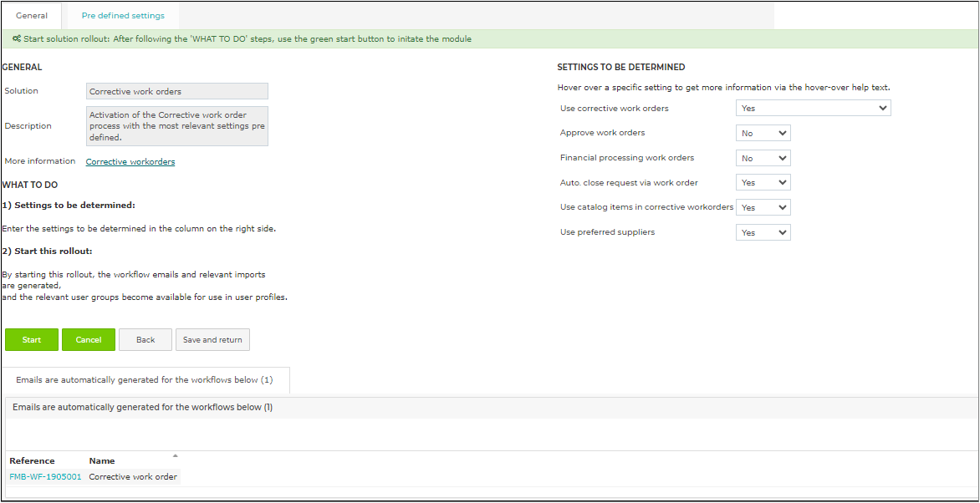Viewport: 980px width, 503px height.
Task: Open Financial processing work orders dropdown
Action: point(763,158)
